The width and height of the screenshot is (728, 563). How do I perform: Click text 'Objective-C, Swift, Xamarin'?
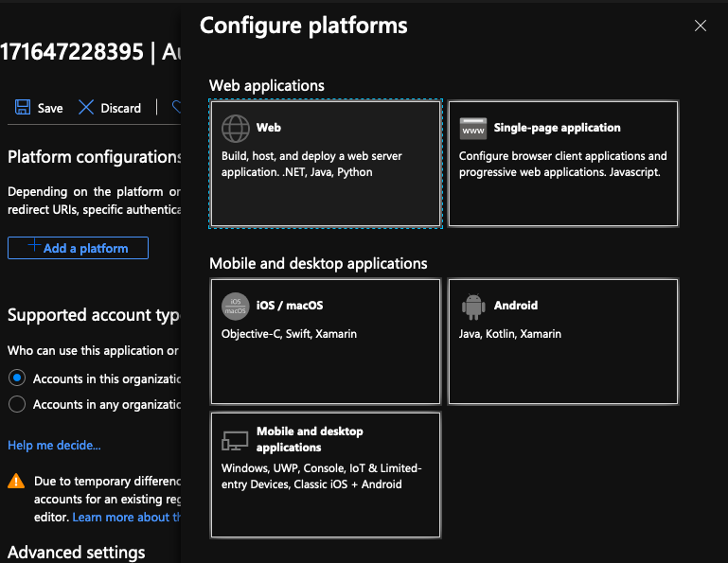coord(289,334)
